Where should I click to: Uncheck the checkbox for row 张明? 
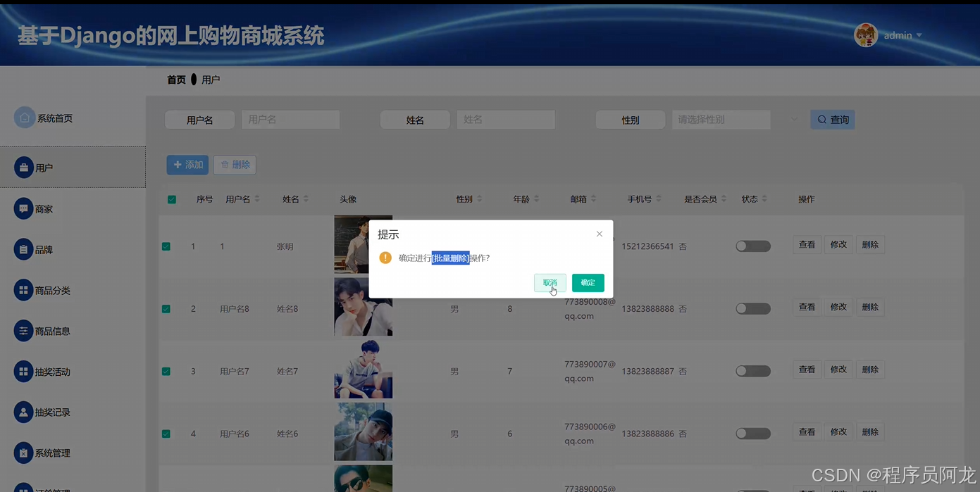[166, 246]
